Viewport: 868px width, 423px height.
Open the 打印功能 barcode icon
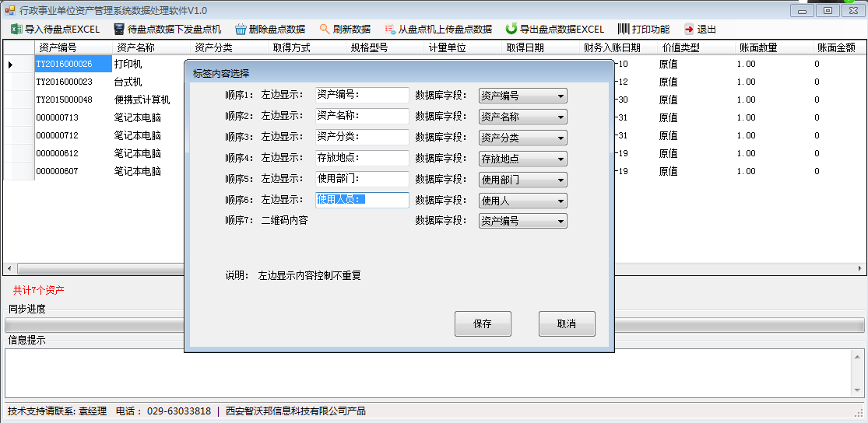624,29
